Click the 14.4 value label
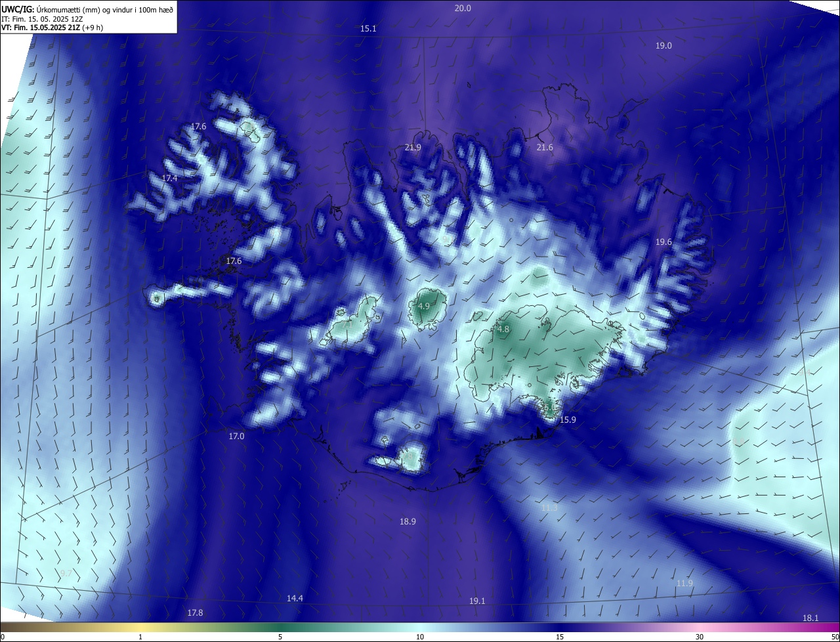Image resolution: width=840 pixels, height=642 pixels. pyautogui.click(x=295, y=598)
